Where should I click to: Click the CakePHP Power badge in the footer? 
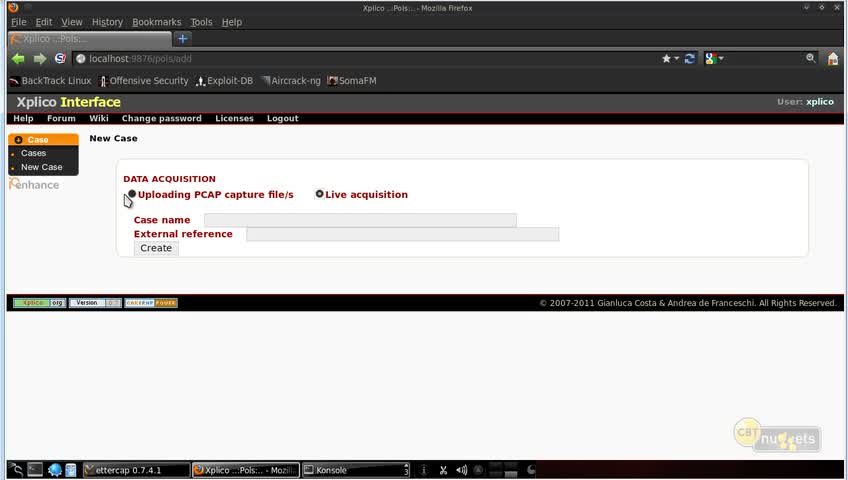(x=151, y=303)
